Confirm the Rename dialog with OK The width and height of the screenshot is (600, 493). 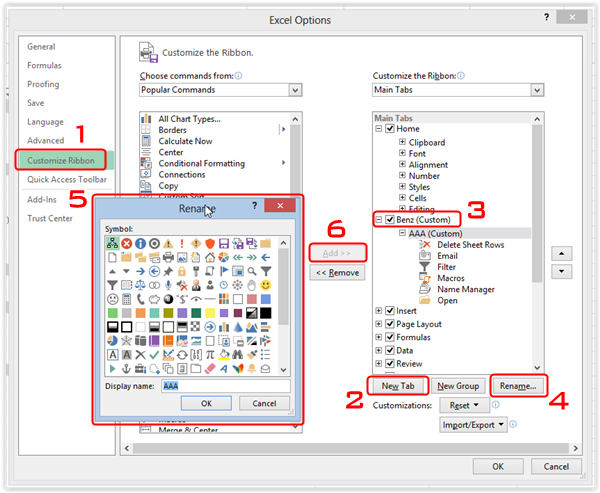(206, 403)
